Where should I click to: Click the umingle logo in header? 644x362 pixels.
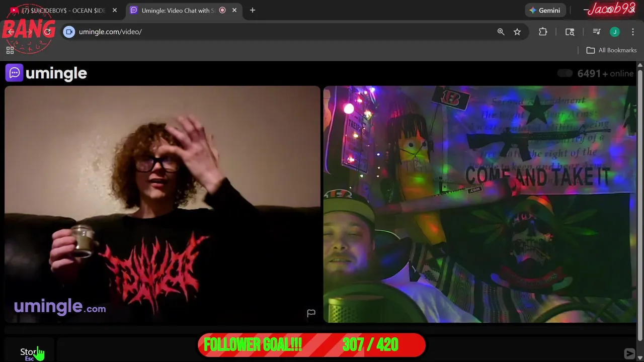46,73
